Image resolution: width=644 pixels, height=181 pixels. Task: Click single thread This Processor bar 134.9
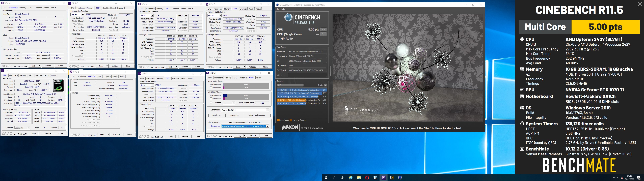246,85
